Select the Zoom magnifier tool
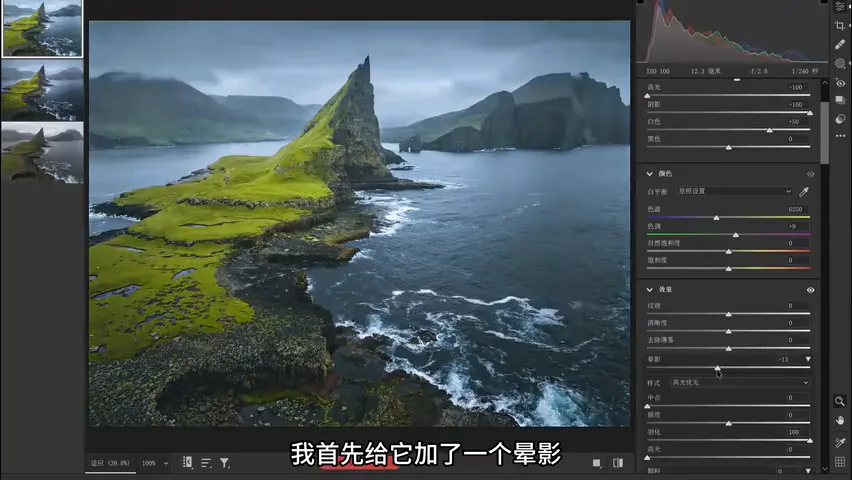 coord(840,401)
